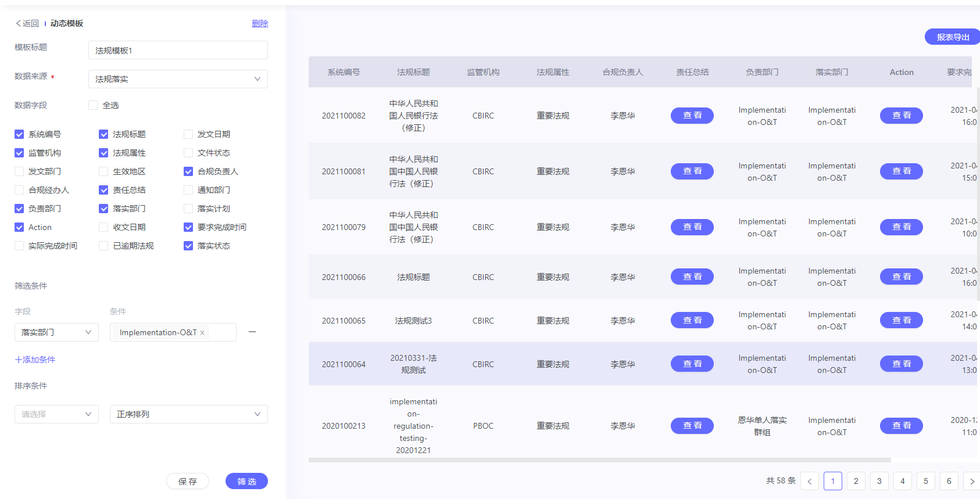Click the 共 58 条 total count
Screen dimensions: 980x499
(781, 481)
